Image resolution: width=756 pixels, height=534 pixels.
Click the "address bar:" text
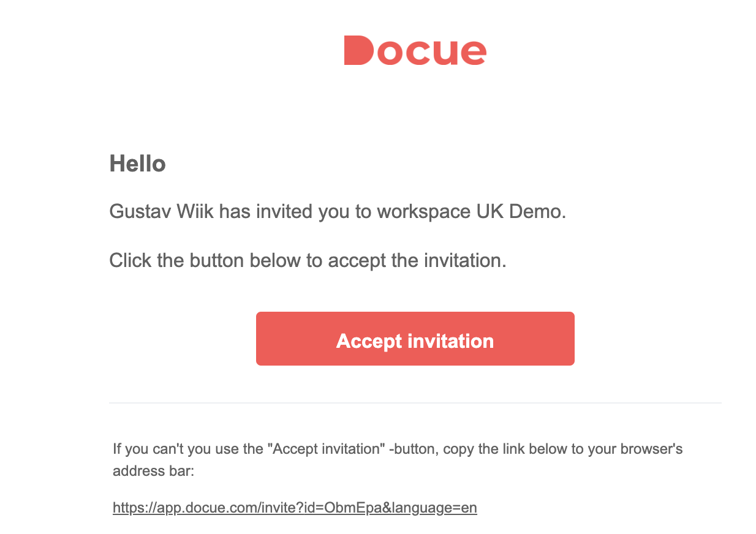click(153, 472)
